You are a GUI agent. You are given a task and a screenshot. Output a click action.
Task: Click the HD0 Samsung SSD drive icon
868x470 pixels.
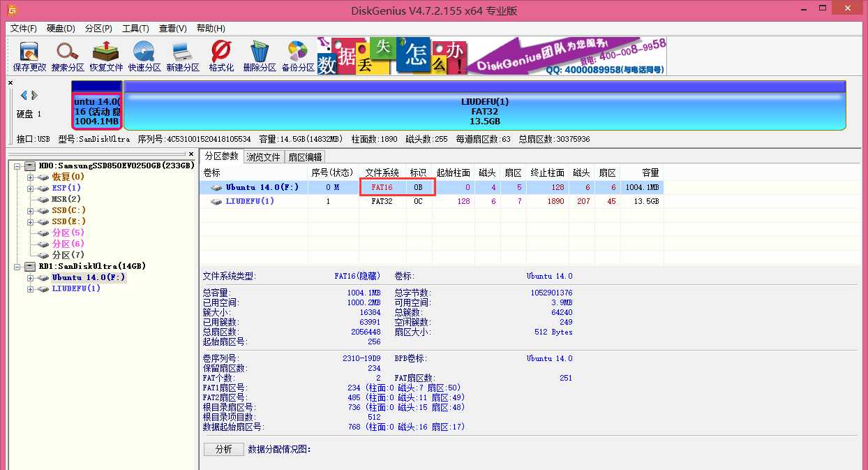[x=29, y=166]
